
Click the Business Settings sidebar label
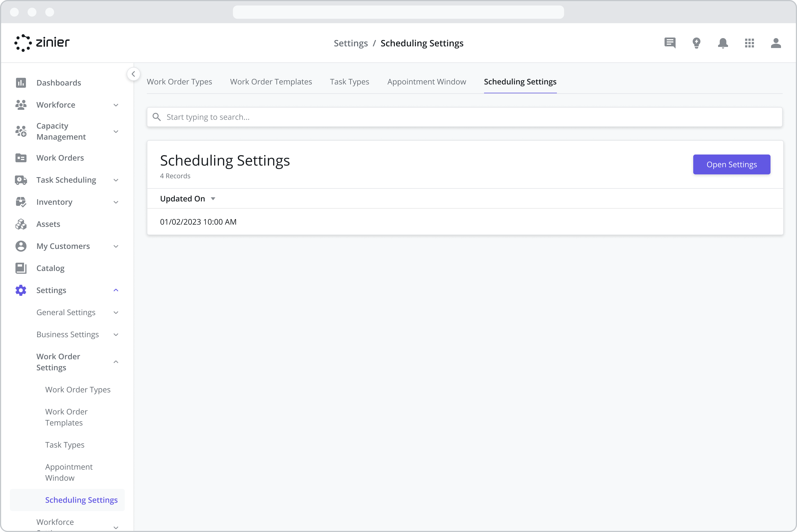[68, 334]
